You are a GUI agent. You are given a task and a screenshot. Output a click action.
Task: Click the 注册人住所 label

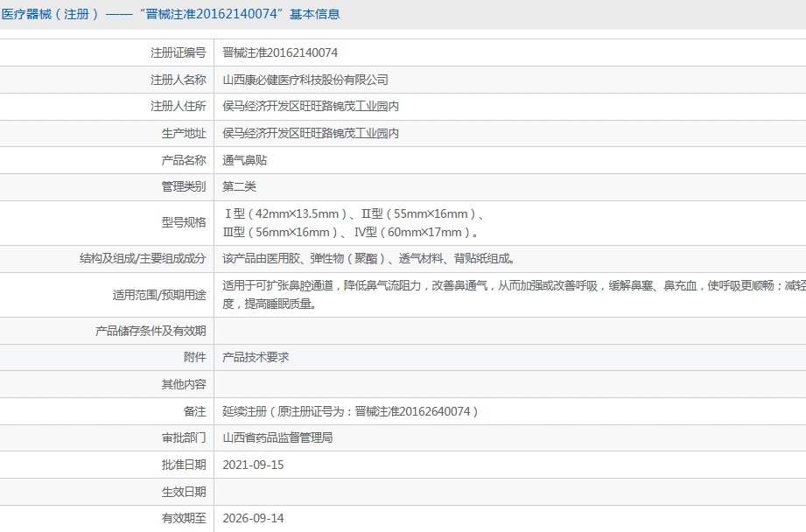pos(179,107)
